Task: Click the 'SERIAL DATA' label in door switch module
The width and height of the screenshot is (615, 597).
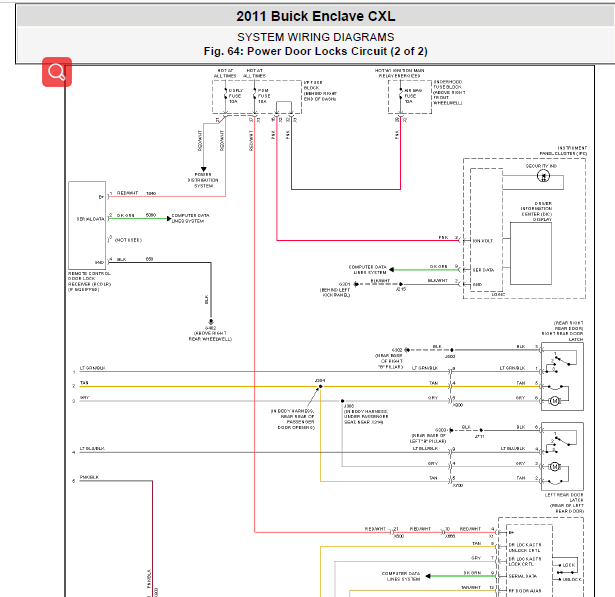Action: click(x=523, y=576)
